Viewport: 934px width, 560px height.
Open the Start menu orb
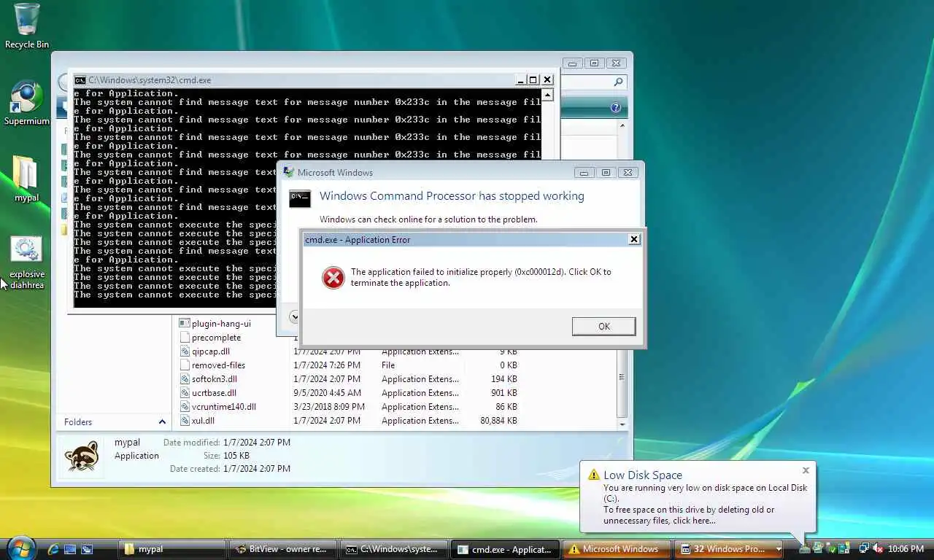(20, 548)
